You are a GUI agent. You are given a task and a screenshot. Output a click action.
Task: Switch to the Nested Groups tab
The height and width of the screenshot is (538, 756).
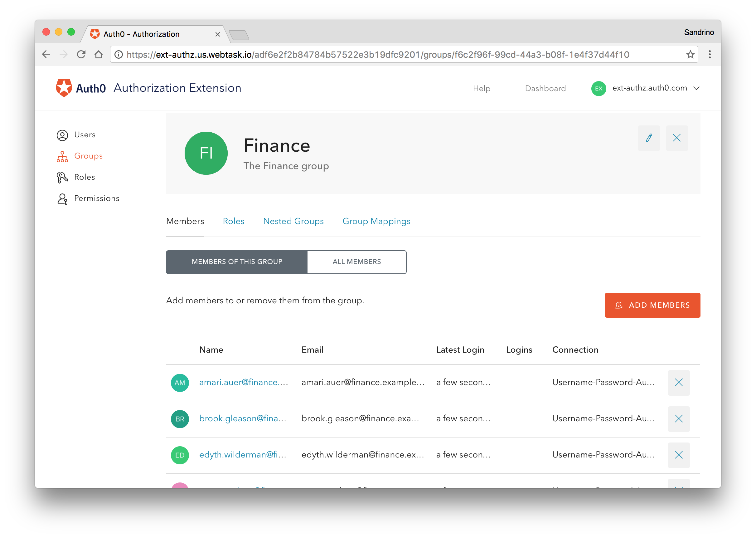pos(293,221)
